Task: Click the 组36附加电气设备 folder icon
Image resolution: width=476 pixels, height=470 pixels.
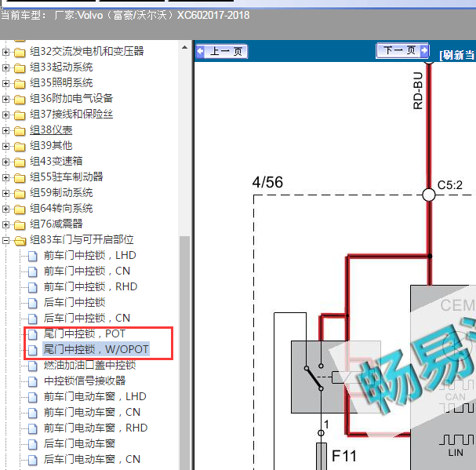Action: tap(20, 100)
